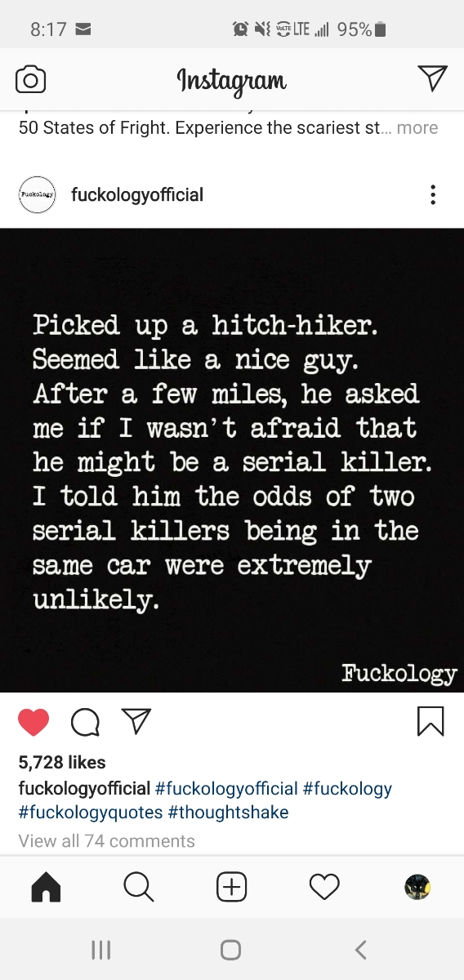This screenshot has width=464, height=980.
Task: Create new post with plus icon
Action: 232,886
